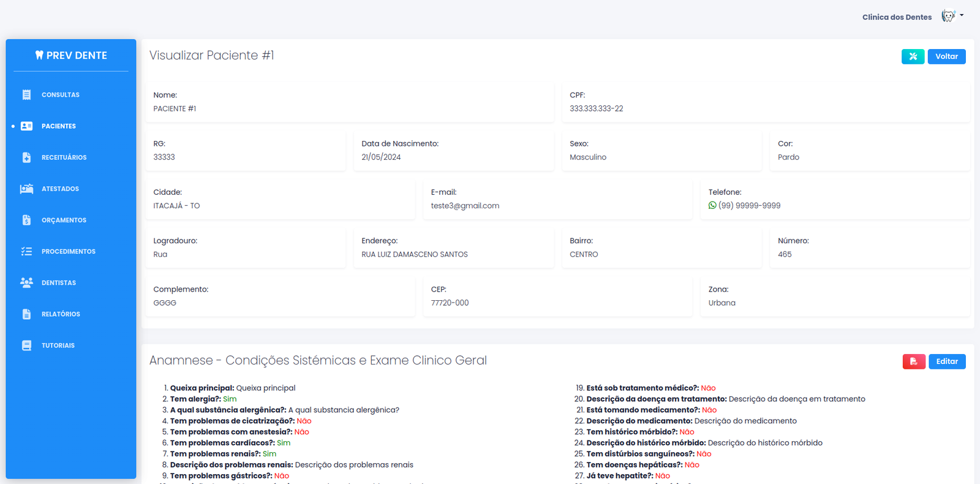Click the Orçamentos invoice dollar icon

tap(26, 220)
